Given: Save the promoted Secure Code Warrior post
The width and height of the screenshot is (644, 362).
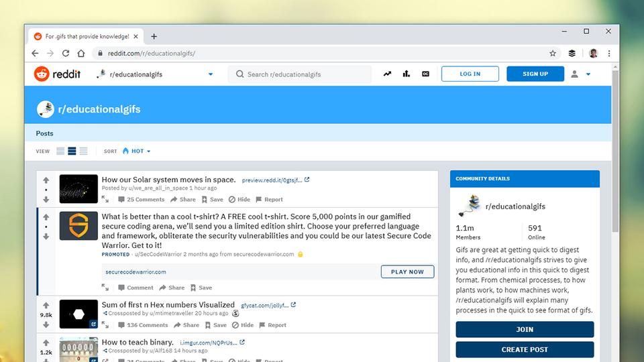Looking at the screenshot, I should 201,288.
